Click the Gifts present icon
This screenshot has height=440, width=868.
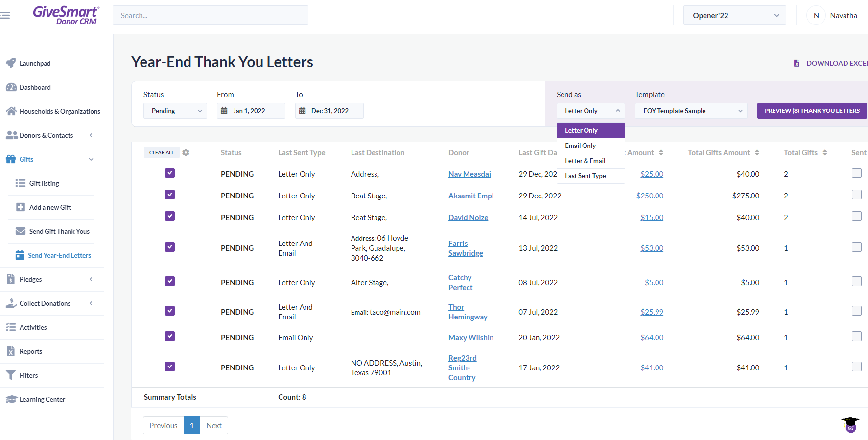coord(11,159)
